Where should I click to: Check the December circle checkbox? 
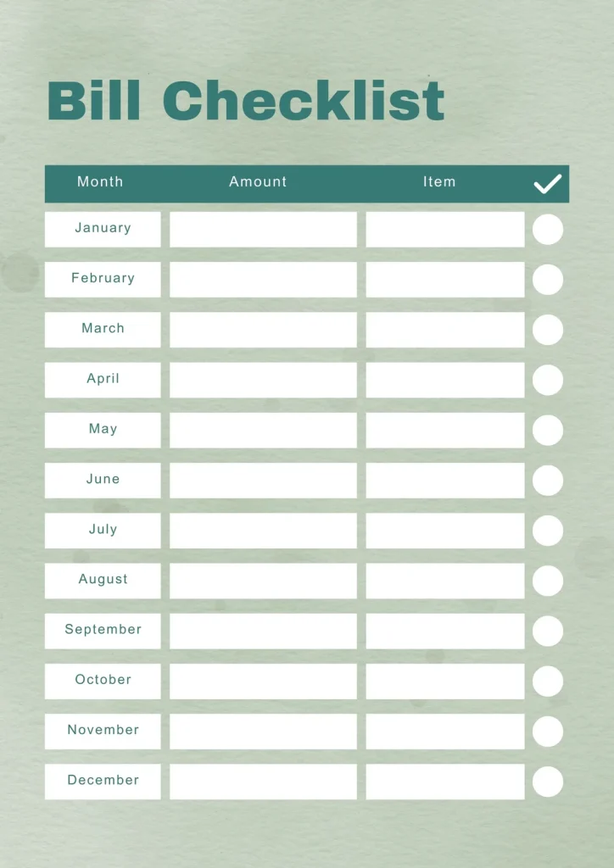tap(548, 782)
